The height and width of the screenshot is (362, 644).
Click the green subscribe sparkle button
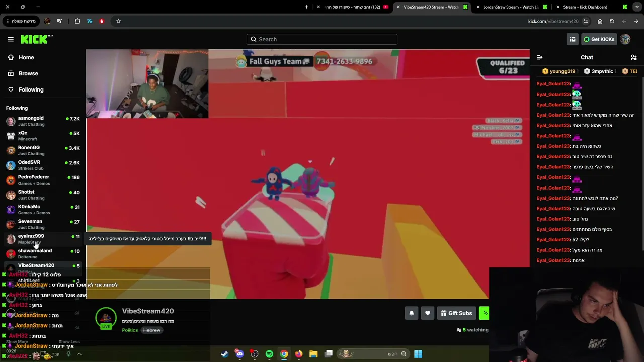point(484,313)
